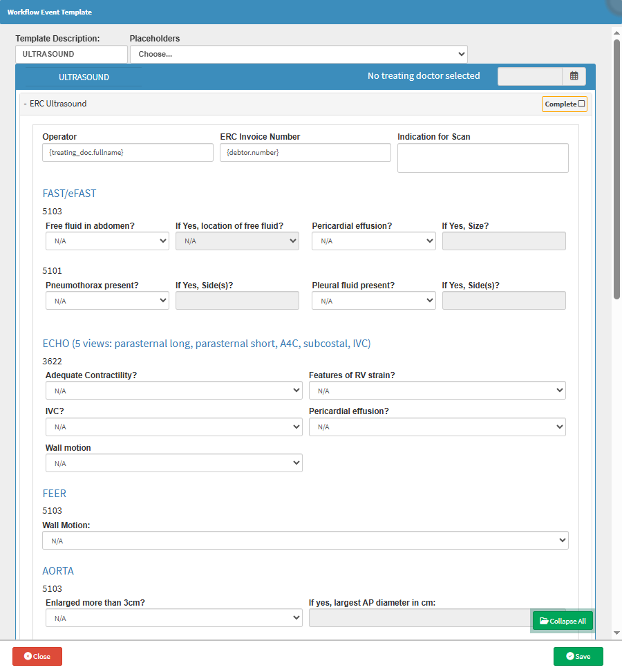This screenshot has width=622, height=672.
Task: Click the Collapse All folder button
Action: click(x=563, y=621)
